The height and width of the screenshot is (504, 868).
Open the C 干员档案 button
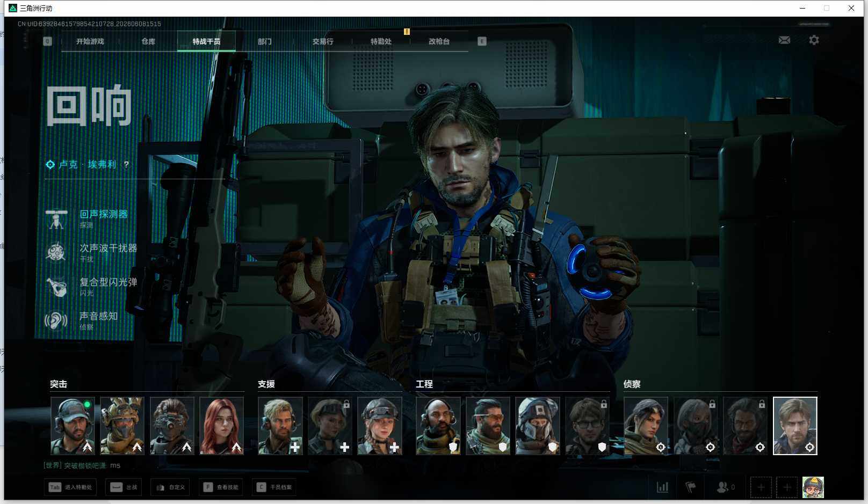274,487
